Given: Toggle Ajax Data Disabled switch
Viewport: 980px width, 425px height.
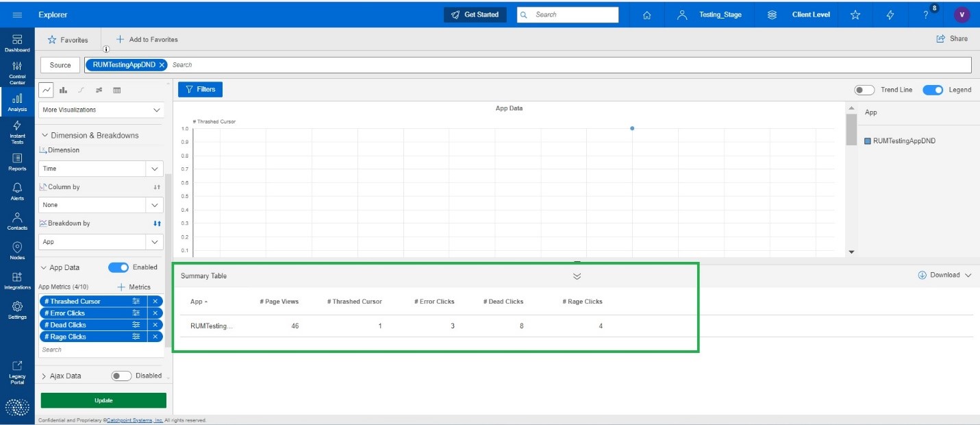Looking at the screenshot, I should point(121,376).
